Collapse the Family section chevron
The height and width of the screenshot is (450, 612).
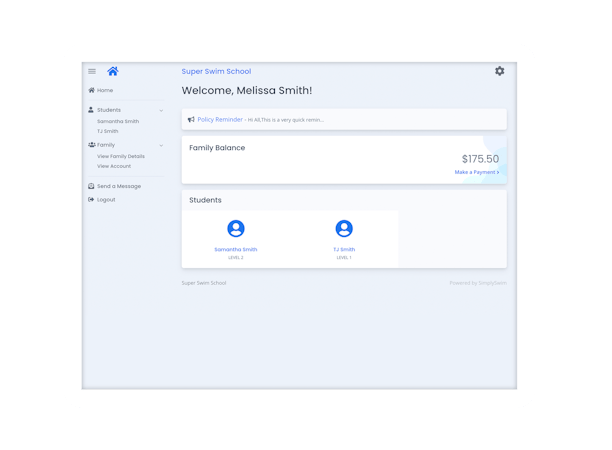click(x=161, y=146)
